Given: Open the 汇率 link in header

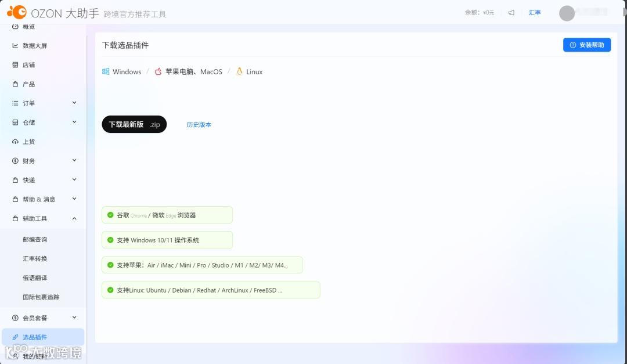Looking at the screenshot, I should coord(535,13).
